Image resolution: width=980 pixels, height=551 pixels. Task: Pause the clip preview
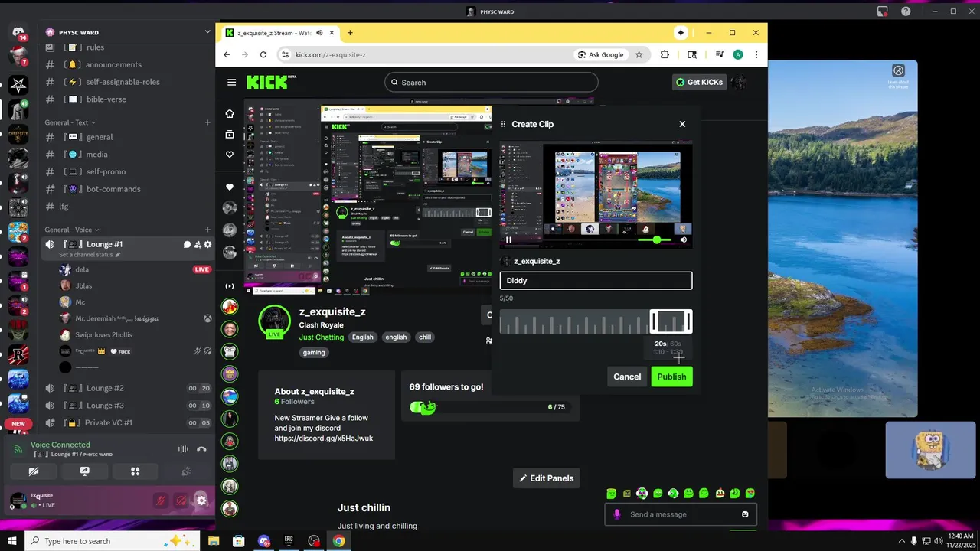click(x=508, y=240)
